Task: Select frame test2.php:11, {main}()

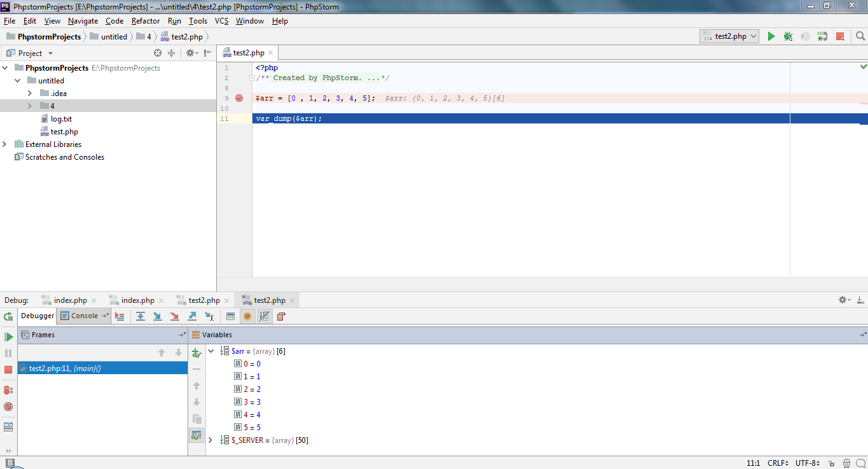Action: pyautogui.click(x=103, y=368)
